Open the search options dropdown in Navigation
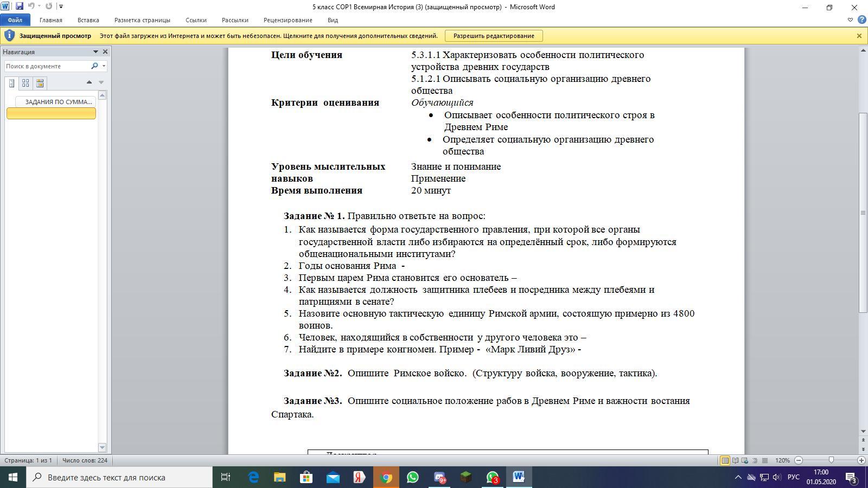Viewport: 868px width, 488px height. (104, 66)
